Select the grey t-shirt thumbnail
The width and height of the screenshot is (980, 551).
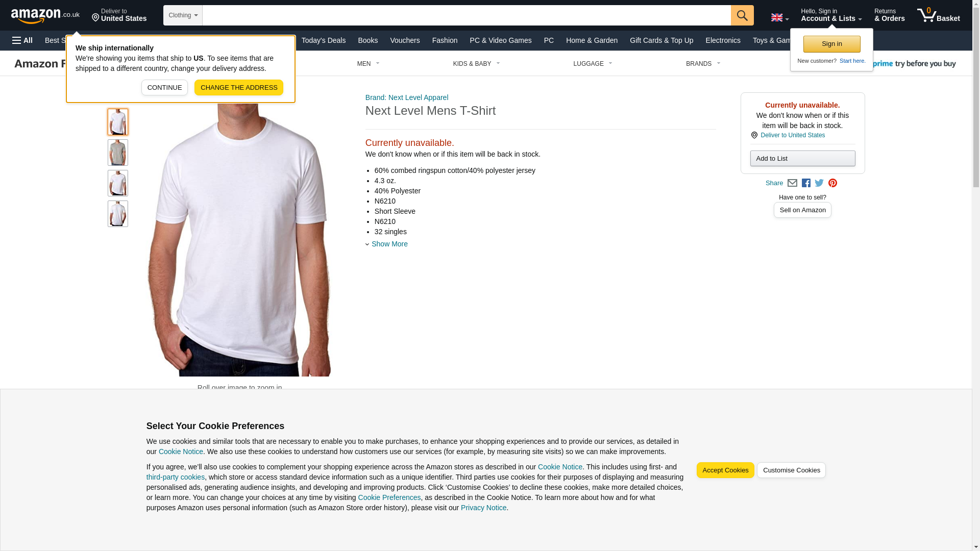[118, 153]
